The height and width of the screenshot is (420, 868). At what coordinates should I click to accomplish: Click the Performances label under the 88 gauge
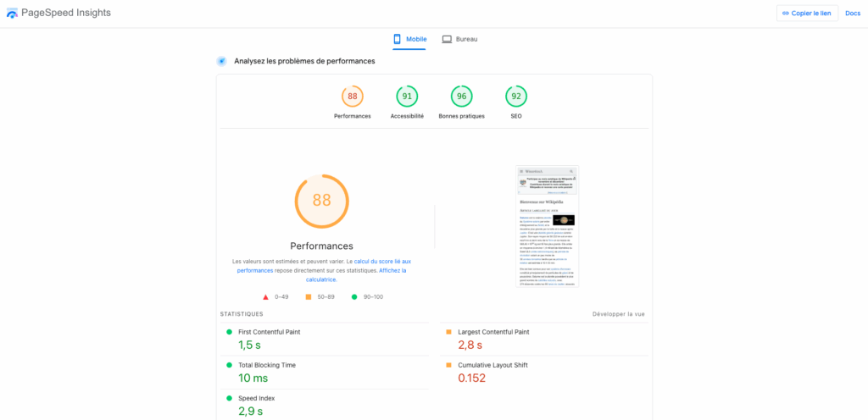click(x=352, y=116)
